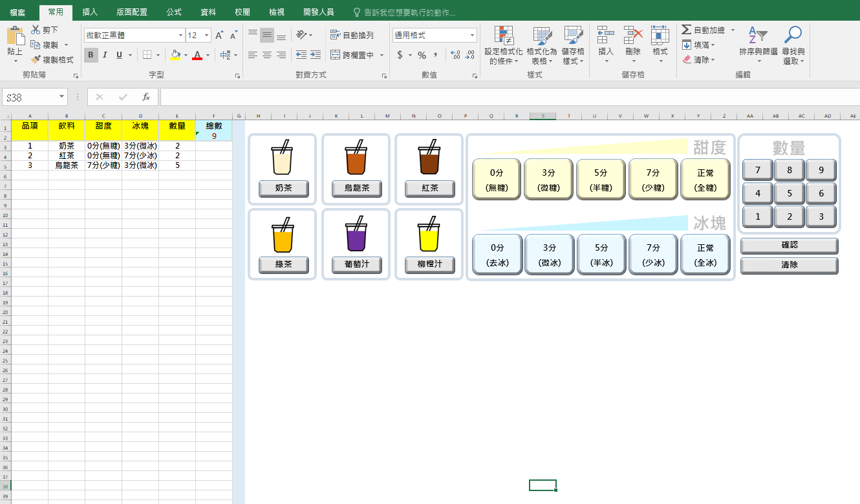Click the percent style icon
The image size is (860, 504).
(422, 55)
